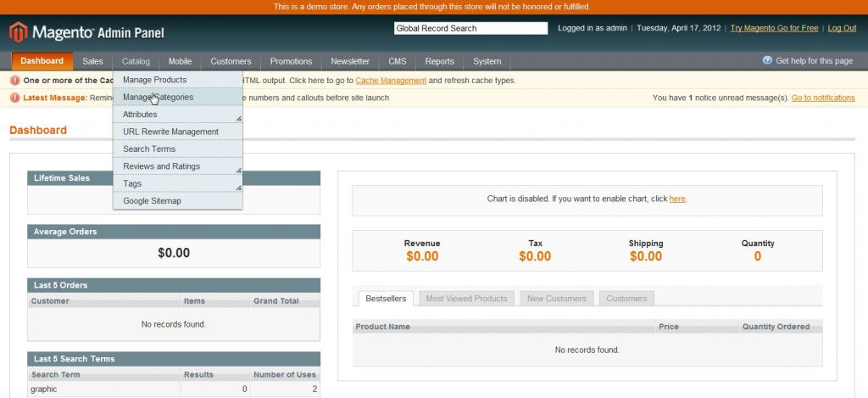Select Google Sitemap menu item
Image resolution: width=868 pixels, height=398 pixels.
152,201
